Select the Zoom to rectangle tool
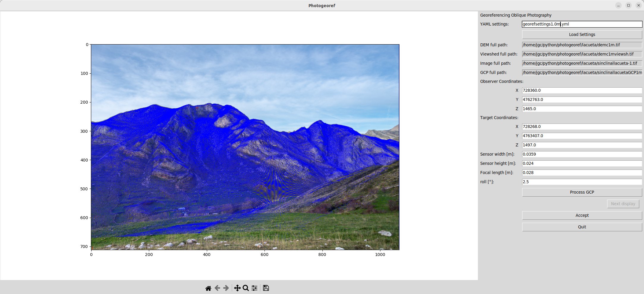Screen dimensions: 644x294 (x=246, y=288)
